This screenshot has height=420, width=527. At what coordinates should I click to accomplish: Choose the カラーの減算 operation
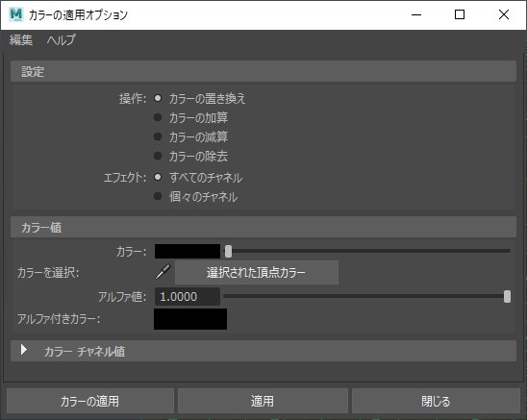pos(158,136)
